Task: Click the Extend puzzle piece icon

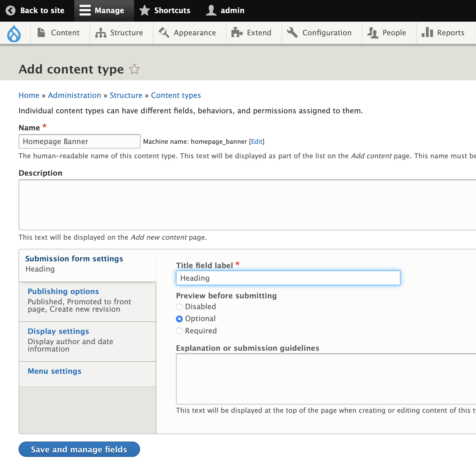Action: pyautogui.click(x=237, y=32)
